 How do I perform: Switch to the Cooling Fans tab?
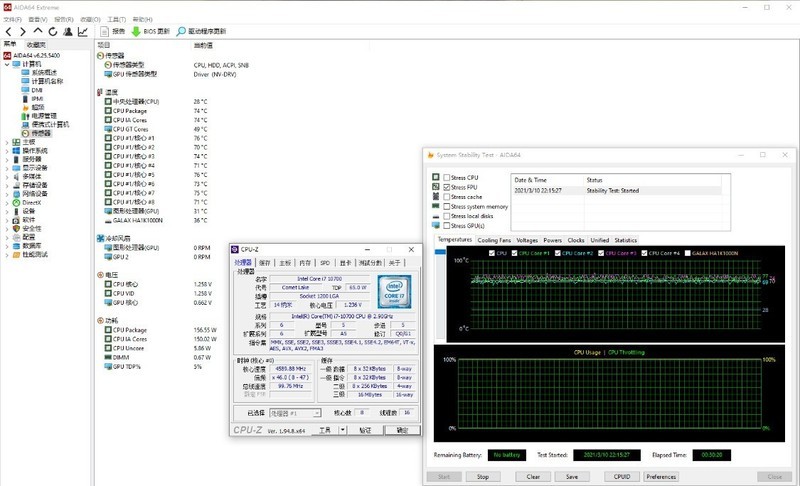494,240
